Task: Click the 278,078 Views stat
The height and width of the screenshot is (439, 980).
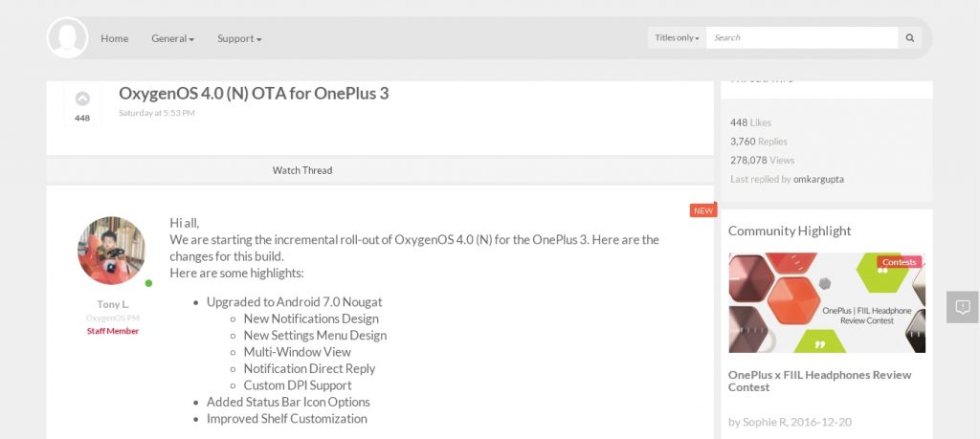Action: point(763,160)
